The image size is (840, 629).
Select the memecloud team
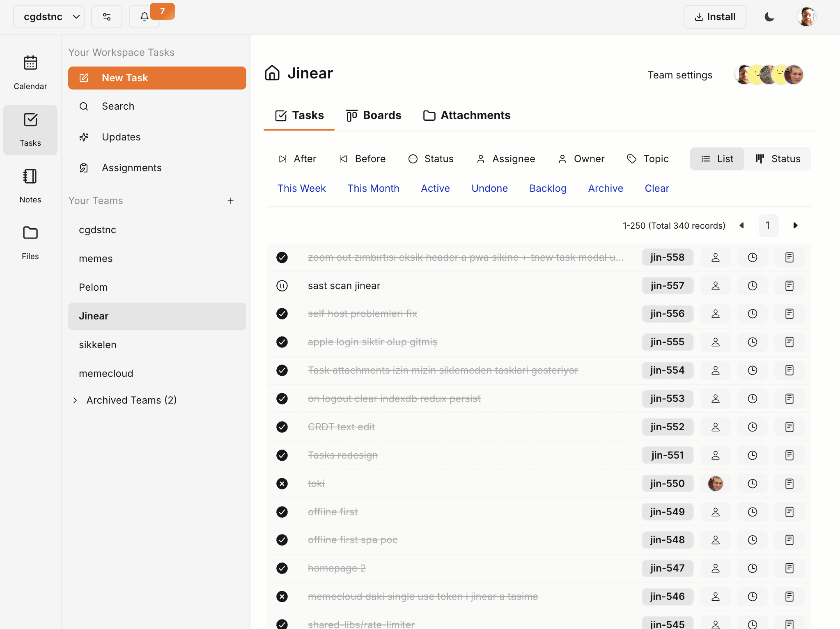pyautogui.click(x=157, y=374)
